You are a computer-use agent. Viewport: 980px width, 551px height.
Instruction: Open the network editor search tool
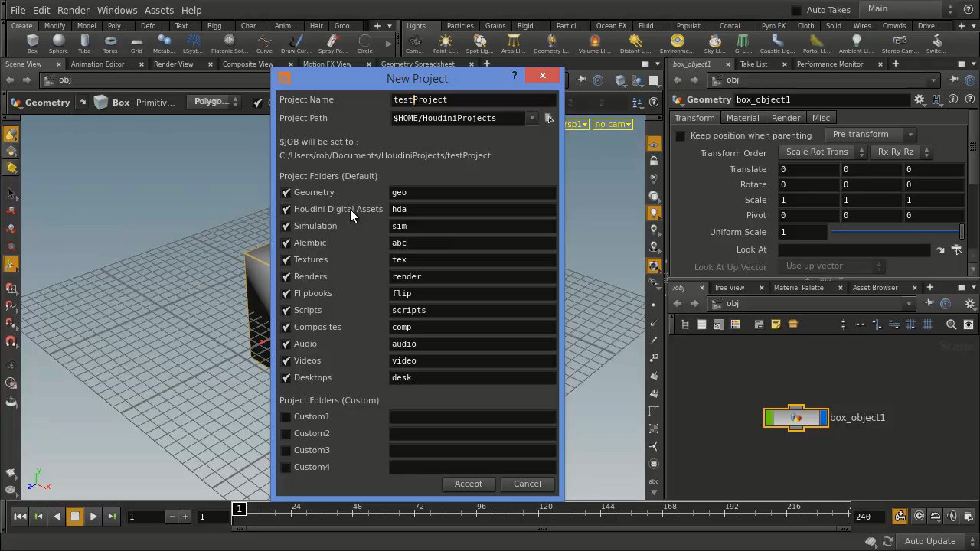tap(952, 324)
